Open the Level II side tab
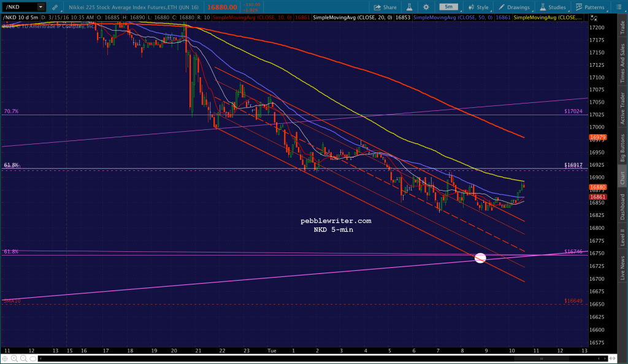Image resolution: width=628 pixels, height=364 pixels. pos(622,237)
